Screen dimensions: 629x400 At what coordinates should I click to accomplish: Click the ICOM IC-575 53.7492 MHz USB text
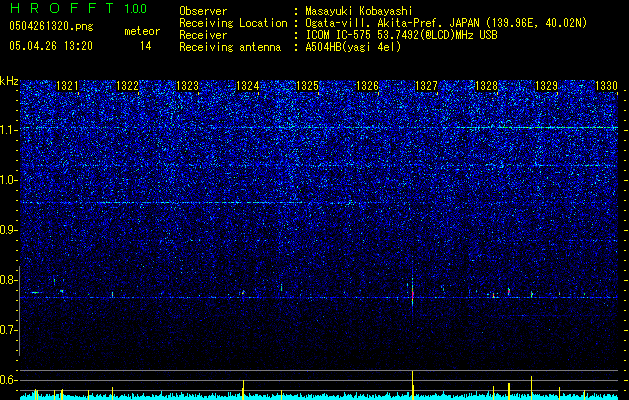(401, 35)
